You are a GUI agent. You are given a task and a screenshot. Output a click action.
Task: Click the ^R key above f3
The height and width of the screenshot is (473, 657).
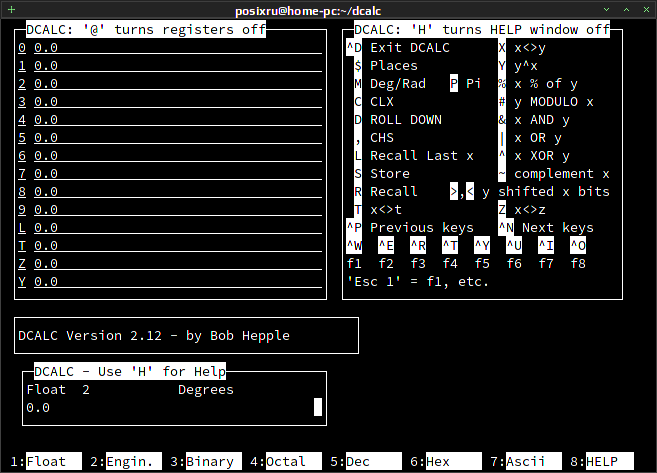pos(418,246)
